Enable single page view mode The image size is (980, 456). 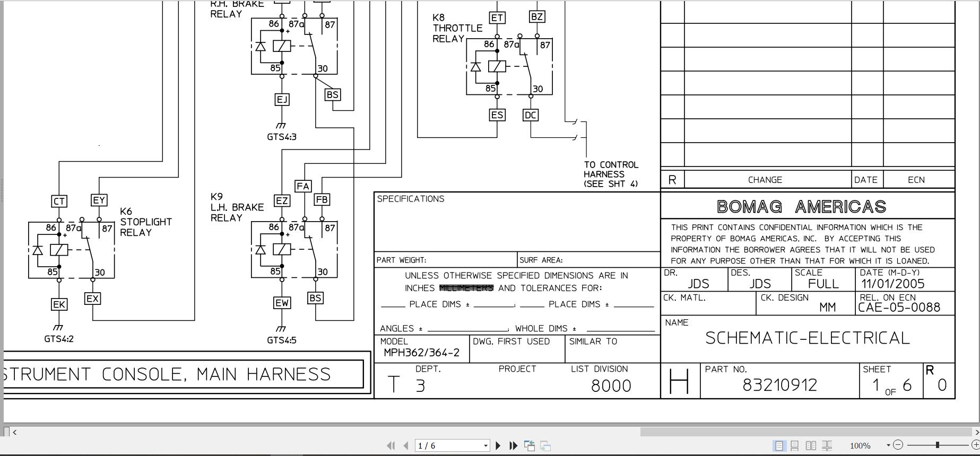[x=779, y=446]
